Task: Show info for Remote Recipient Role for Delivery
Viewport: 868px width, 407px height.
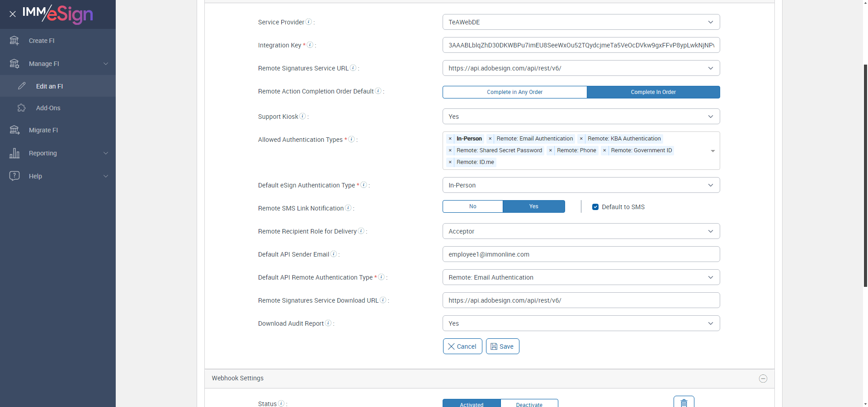Action: point(361,231)
